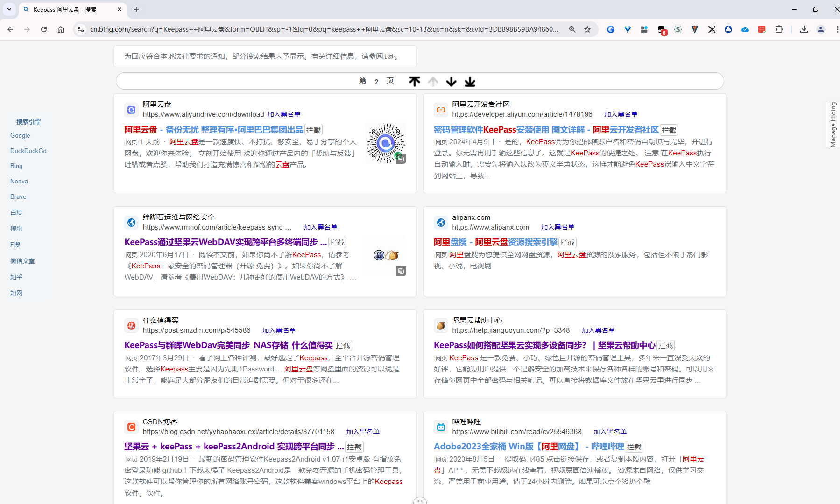The image size is (840, 504).
Task: Switch search engine to 知乎
Action: point(16,277)
